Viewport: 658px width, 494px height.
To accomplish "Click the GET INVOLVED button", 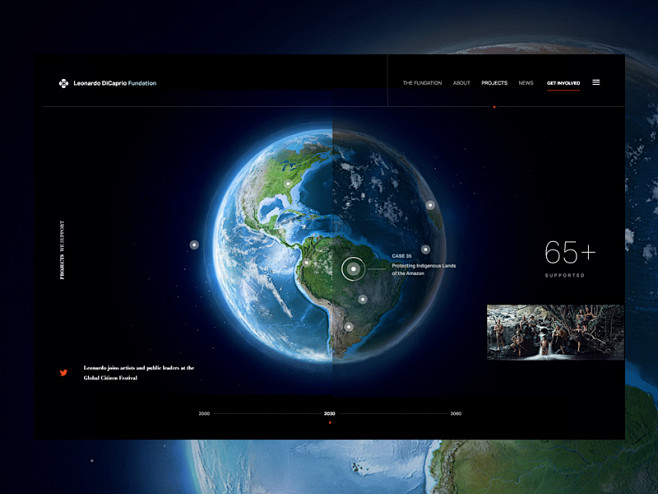I will 563,84.
